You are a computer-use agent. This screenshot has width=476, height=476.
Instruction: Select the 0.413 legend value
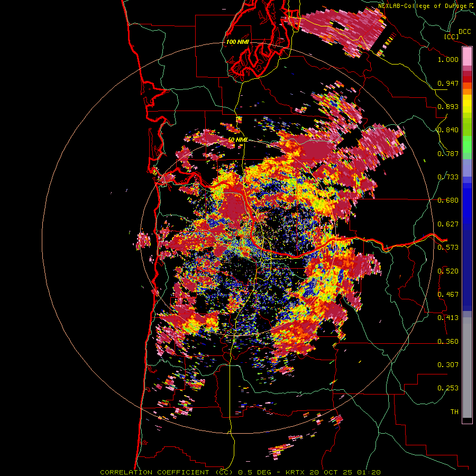[x=448, y=318]
